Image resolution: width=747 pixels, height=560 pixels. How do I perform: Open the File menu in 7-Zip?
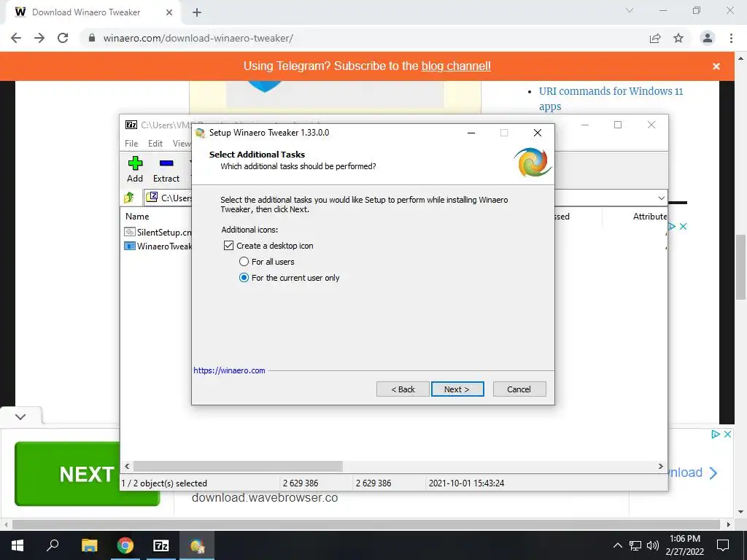pos(131,144)
